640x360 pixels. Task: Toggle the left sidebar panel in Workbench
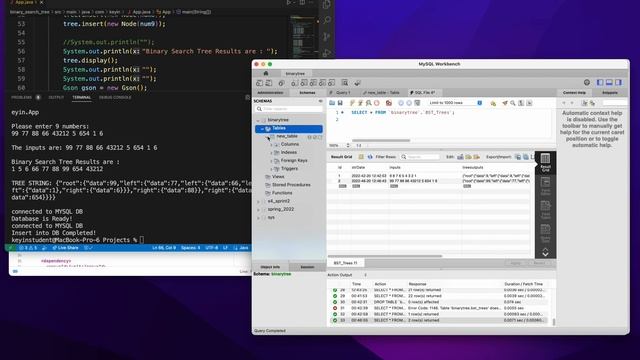(600, 82)
